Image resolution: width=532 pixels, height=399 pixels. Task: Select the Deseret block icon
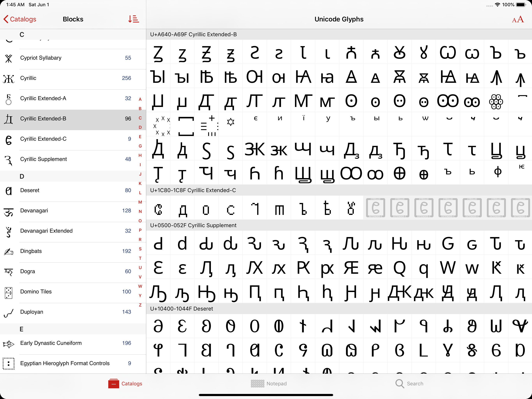point(9,191)
